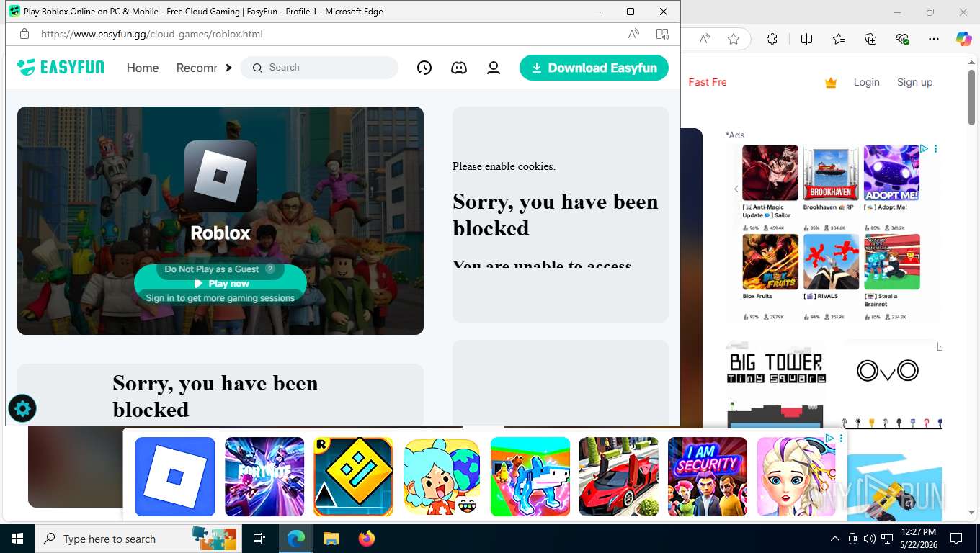Screen dimensions: 980x553
Task: Open Favorites list in background Edge
Action: 839,39
